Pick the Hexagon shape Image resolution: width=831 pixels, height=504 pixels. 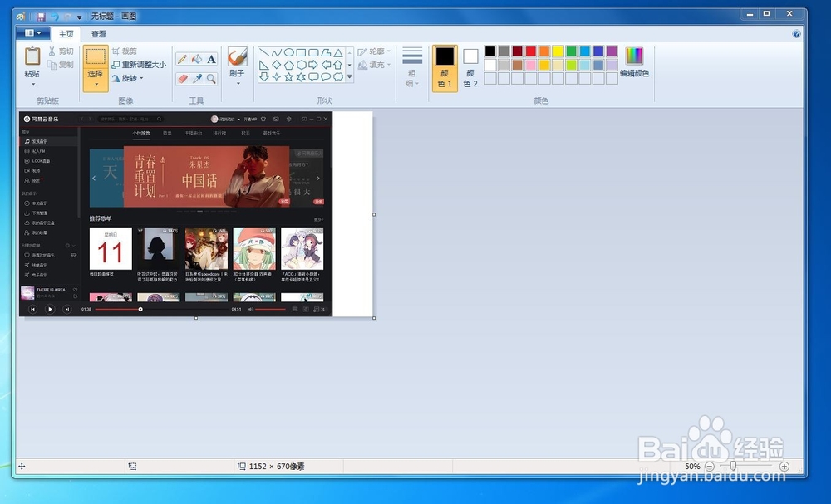tap(301, 65)
